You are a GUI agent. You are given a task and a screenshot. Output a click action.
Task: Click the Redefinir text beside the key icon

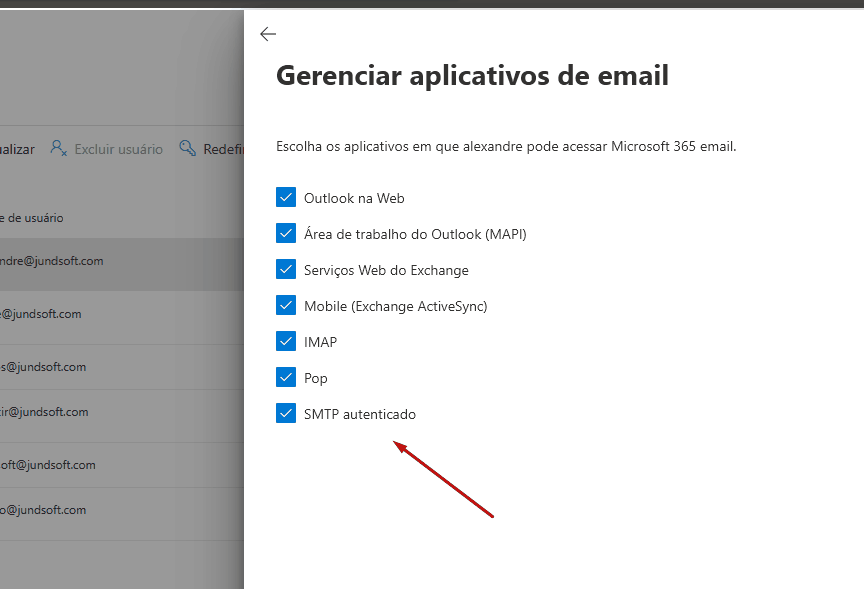pos(223,149)
